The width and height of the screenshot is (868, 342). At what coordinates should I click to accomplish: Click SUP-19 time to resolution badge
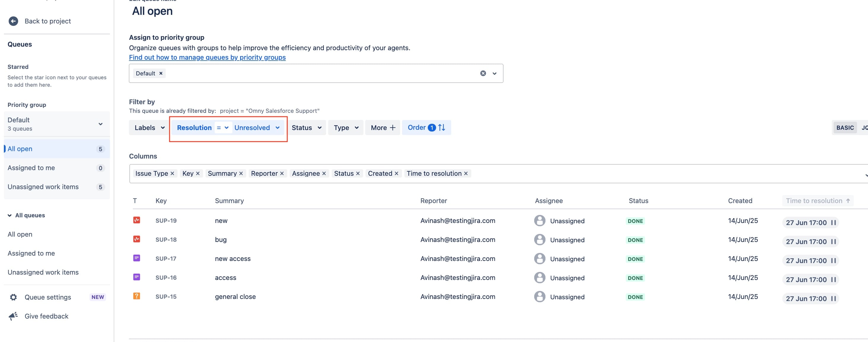[810, 223]
